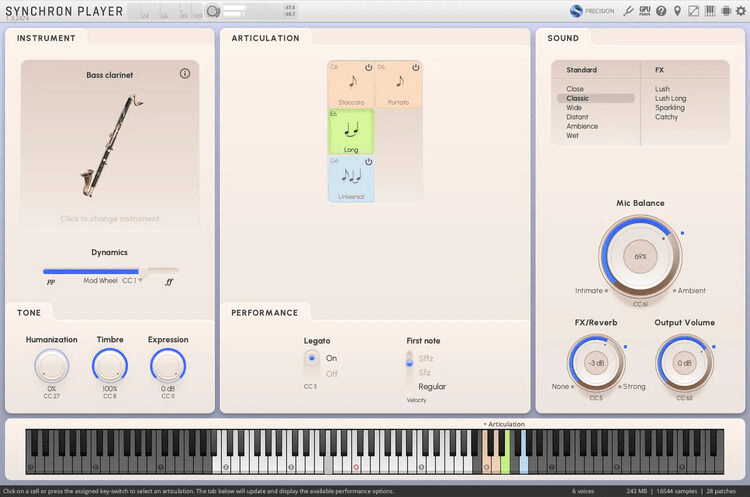Open Bass clarinet info icon

pos(185,74)
